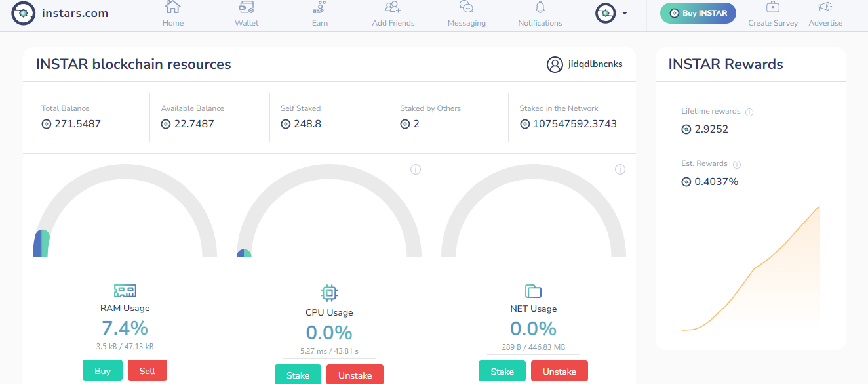This screenshot has height=384, width=868.
Task: Click the Est. Rewards value 0.4037%
Action: click(x=717, y=182)
